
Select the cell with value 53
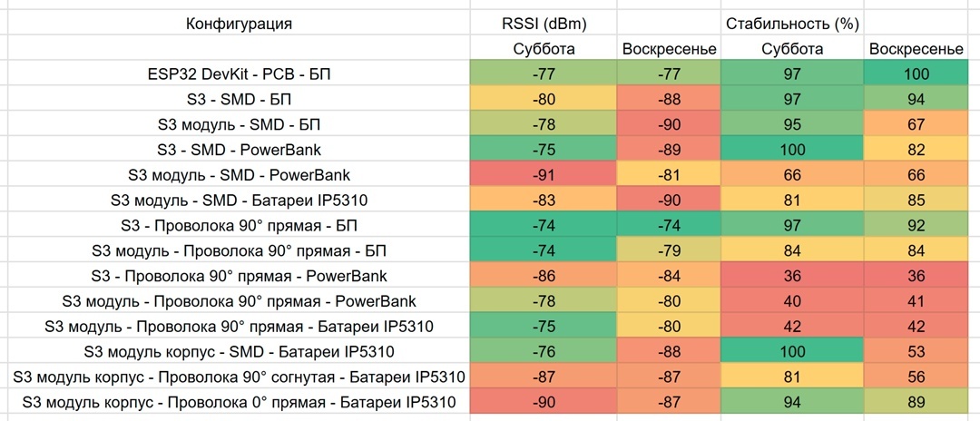(x=915, y=351)
